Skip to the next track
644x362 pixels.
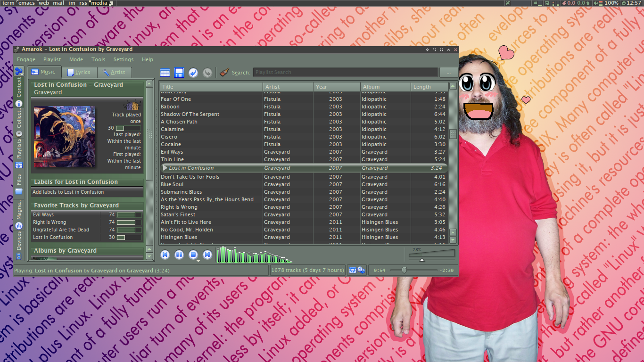click(207, 255)
